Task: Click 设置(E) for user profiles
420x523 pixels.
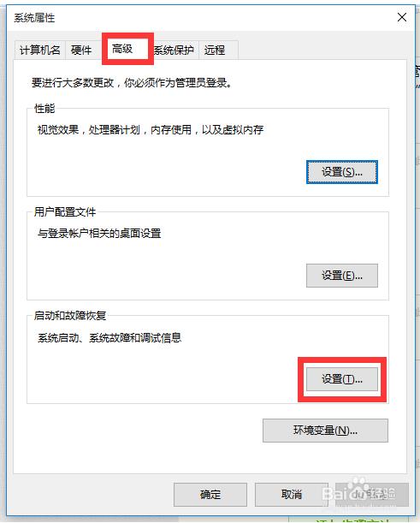Action: coord(342,276)
